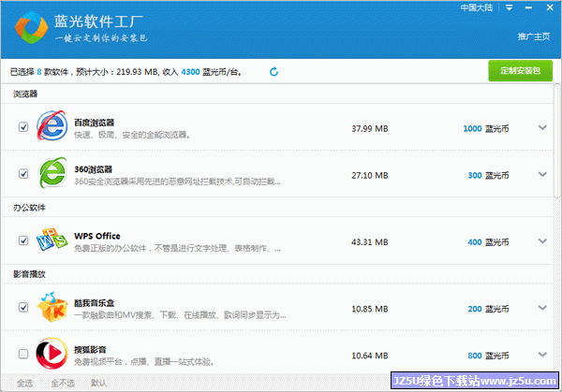This screenshot has height=392, width=562.
Task: Click the 酷我音乐盒 icon
Action: 52,307
